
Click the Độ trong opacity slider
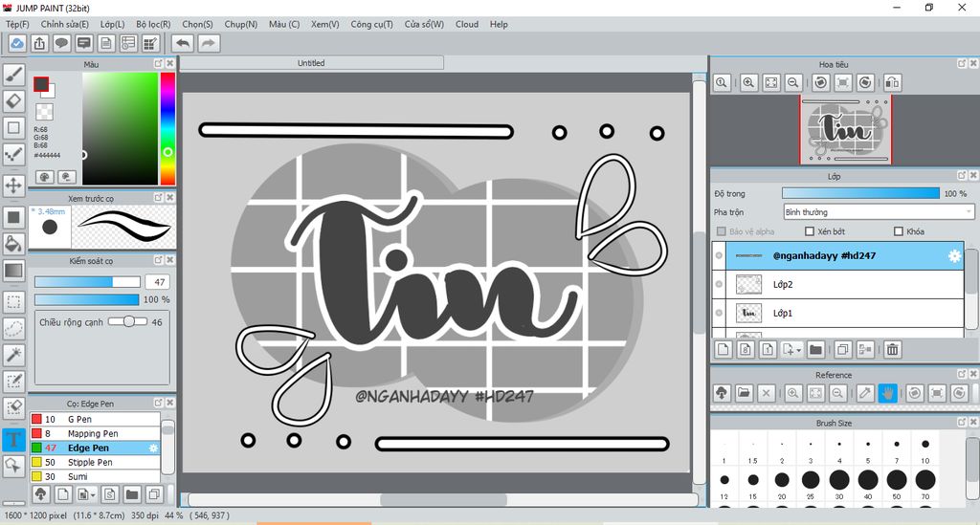coord(860,193)
